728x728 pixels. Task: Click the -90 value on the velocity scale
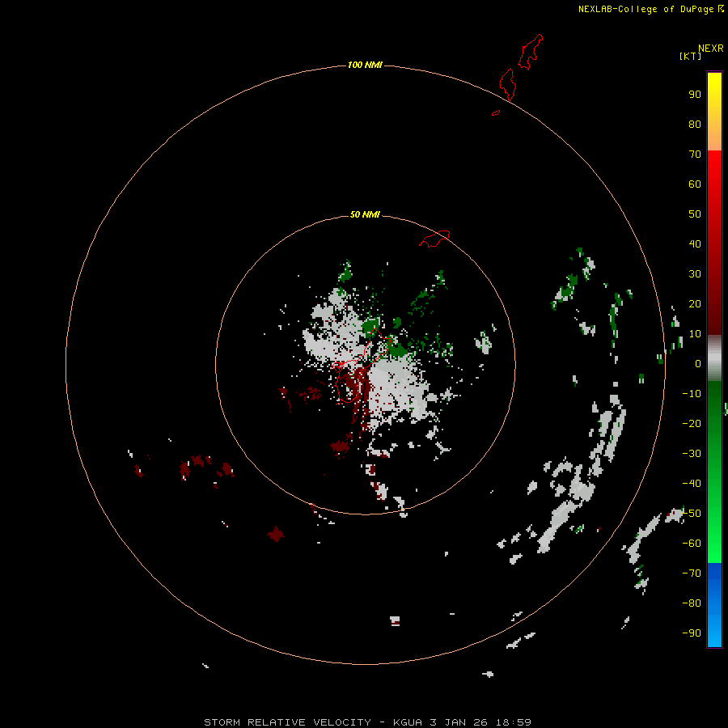click(692, 633)
